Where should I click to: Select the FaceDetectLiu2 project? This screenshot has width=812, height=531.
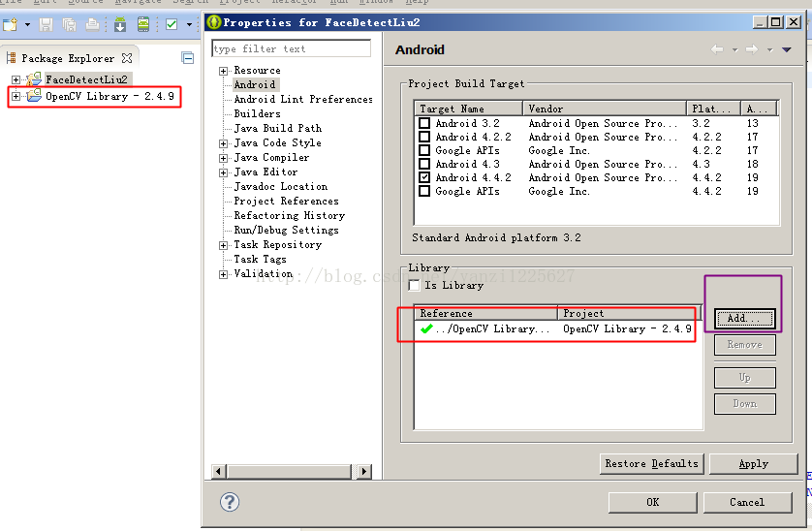pyautogui.click(x=86, y=79)
